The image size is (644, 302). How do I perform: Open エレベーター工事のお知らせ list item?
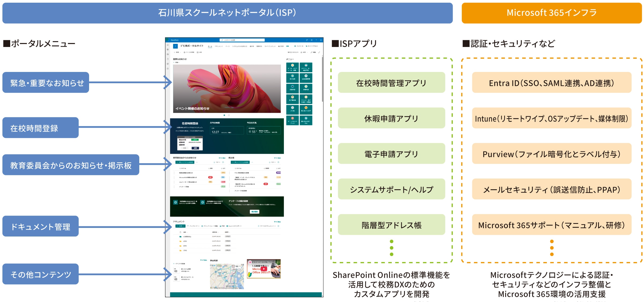pos(188,182)
